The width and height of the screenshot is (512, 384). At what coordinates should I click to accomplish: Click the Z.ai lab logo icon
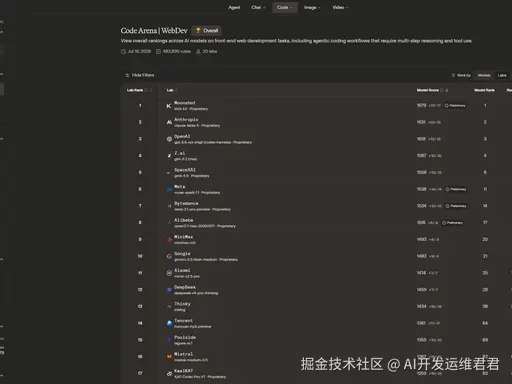169,156
